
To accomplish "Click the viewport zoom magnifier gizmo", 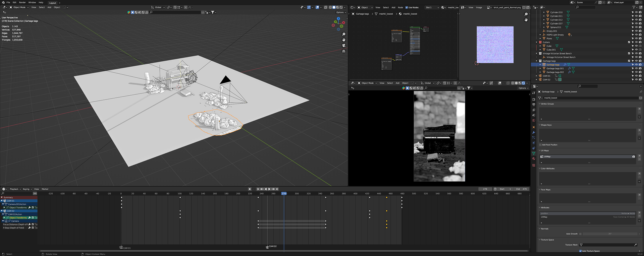I will pyautogui.click(x=343, y=34).
